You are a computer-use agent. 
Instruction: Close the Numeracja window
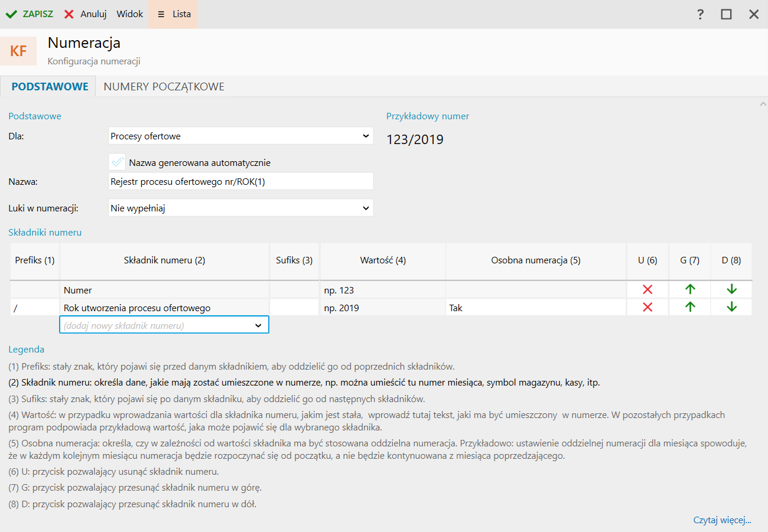[754, 14]
